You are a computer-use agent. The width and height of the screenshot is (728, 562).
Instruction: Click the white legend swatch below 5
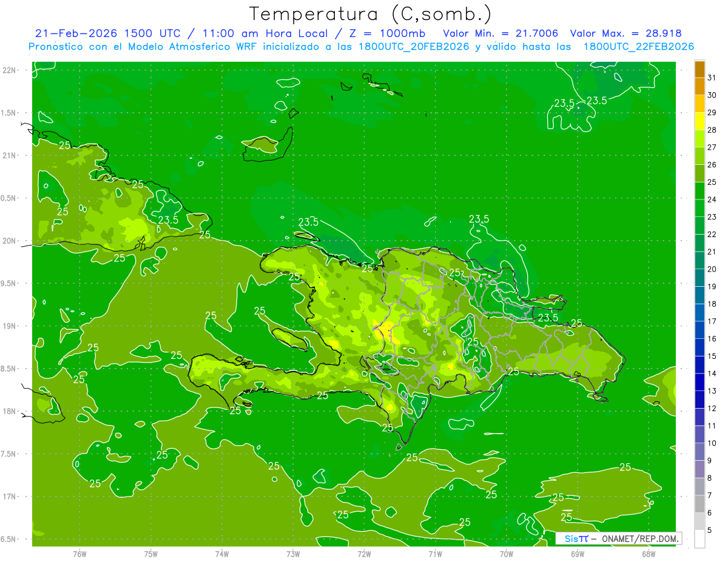coord(699,539)
